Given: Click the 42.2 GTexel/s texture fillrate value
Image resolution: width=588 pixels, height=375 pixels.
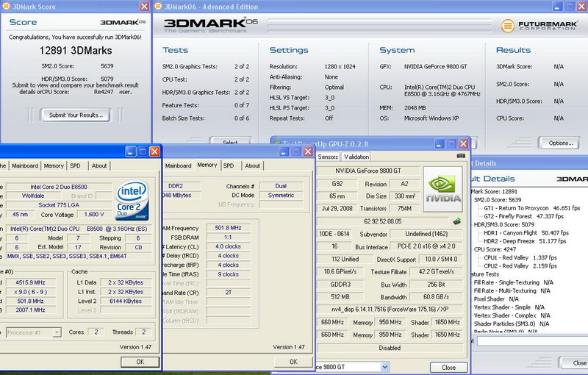Looking at the screenshot, I should click(x=436, y=271).
